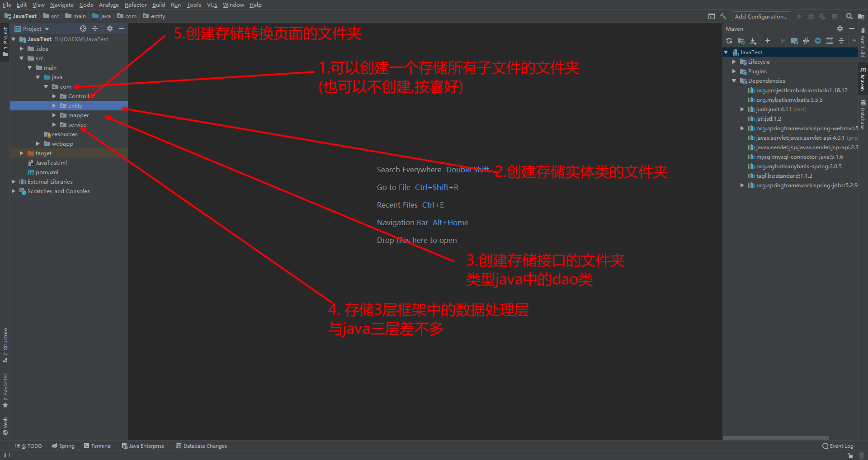Select mysql-connector-java dependency
868x460 pixels.
coord(799,157)
